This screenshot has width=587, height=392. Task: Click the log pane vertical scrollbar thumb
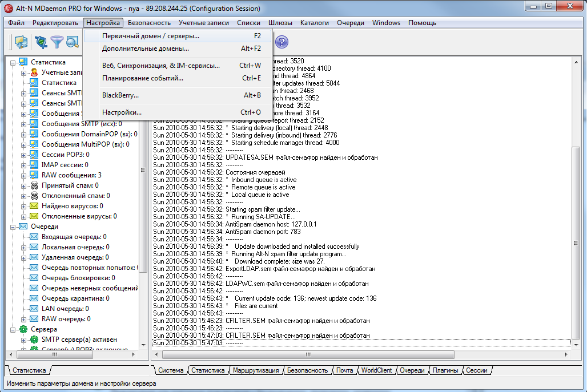coord(576,243)
